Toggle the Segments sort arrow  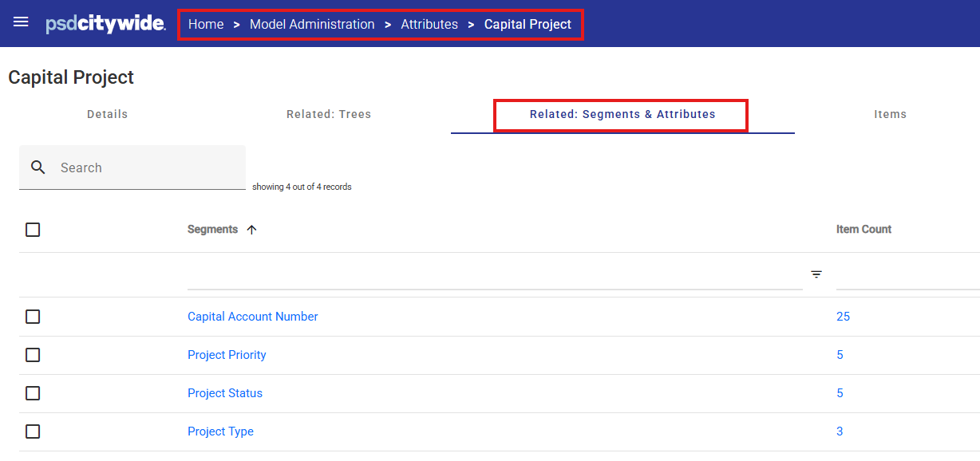point(252,230)
